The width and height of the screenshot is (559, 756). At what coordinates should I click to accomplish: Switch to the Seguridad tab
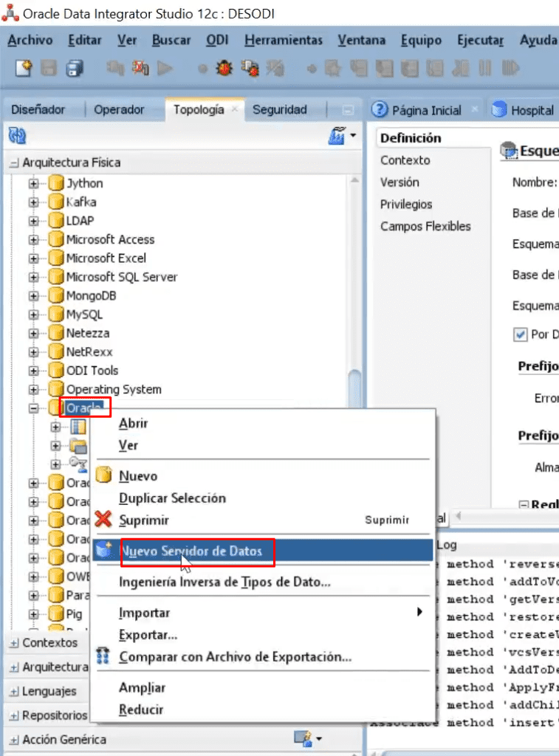coord(280,109)
